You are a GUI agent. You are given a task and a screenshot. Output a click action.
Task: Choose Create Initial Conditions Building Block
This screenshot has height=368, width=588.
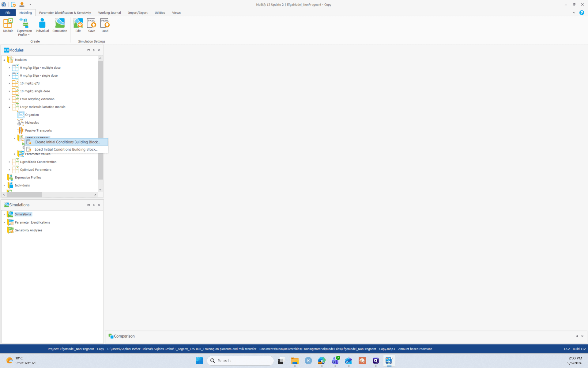(x=67, y=142)
